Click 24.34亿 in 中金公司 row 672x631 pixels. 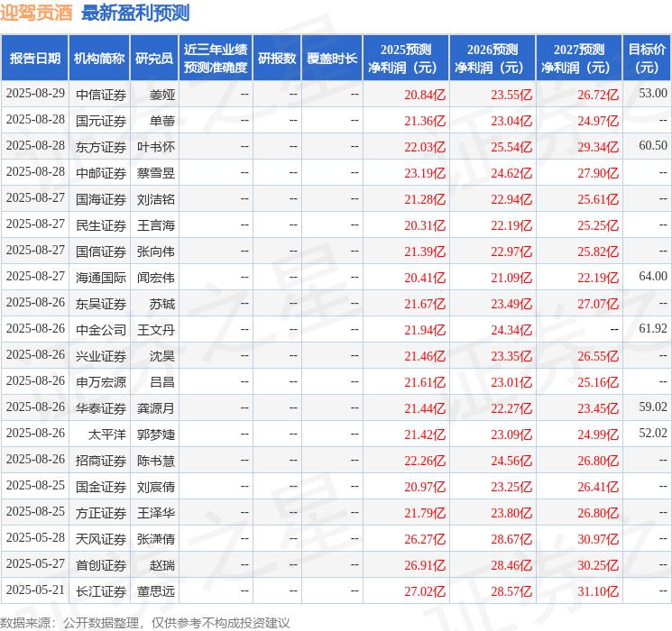(x=511, y=330)
